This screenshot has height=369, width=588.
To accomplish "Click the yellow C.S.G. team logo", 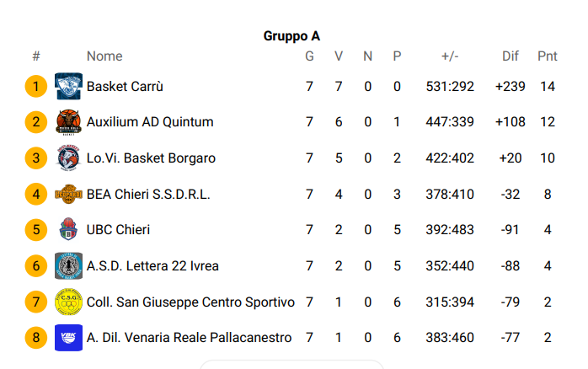I will pos(68,302).
